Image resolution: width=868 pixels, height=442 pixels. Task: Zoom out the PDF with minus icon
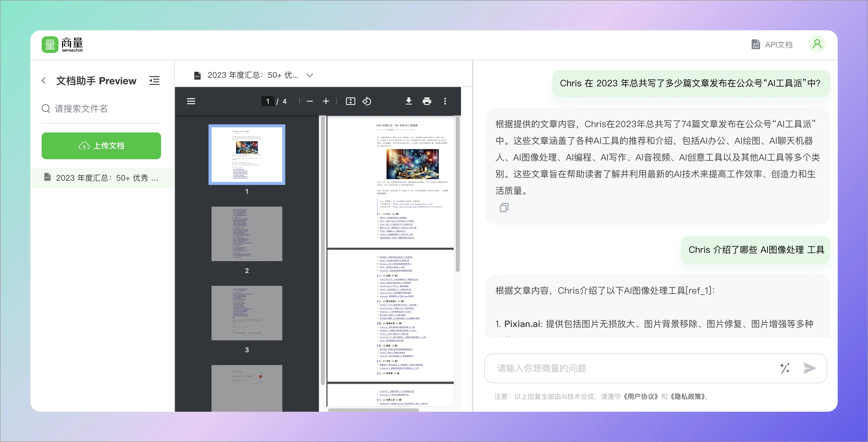coord(310,101)
